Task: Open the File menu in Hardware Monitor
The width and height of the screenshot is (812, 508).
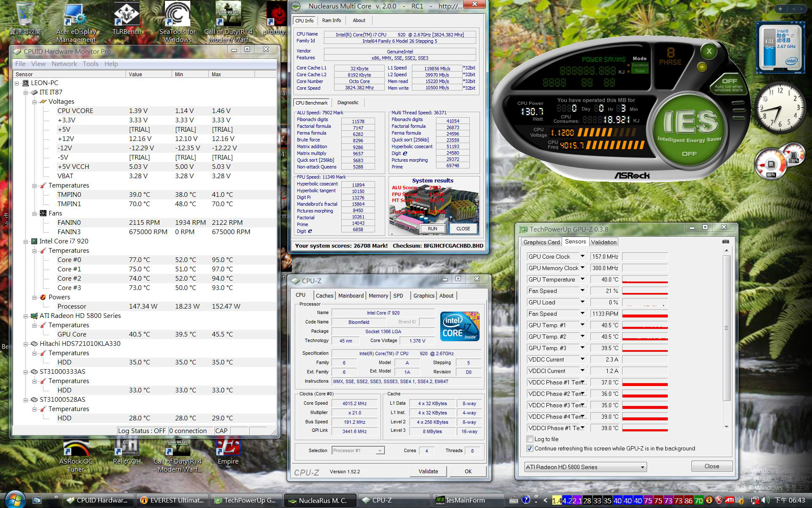Action: point(20,64)
